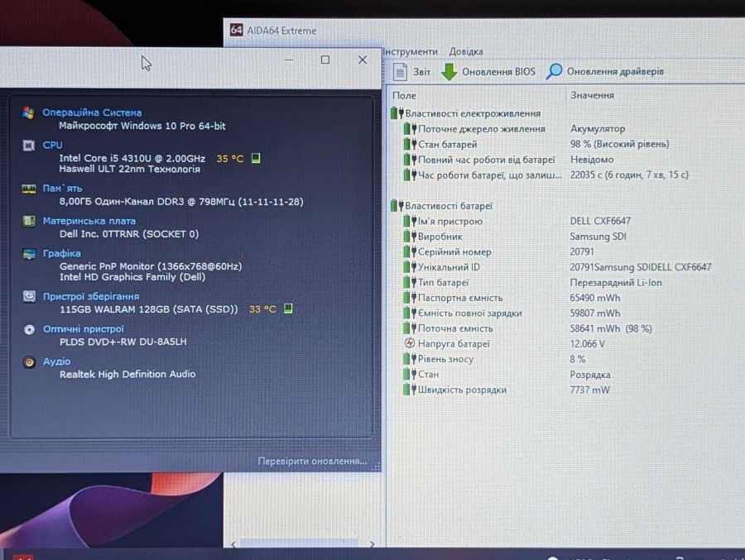Click the graphics monitor icon
Image resolution: width=745 pixels, height=560 pixels.
pos(29,254)
